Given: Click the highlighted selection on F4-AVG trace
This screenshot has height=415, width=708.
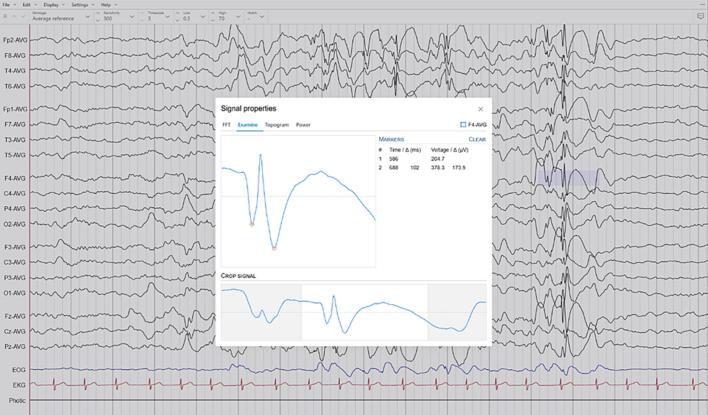Looking at the screenshot, I should (x=567, y=177).
